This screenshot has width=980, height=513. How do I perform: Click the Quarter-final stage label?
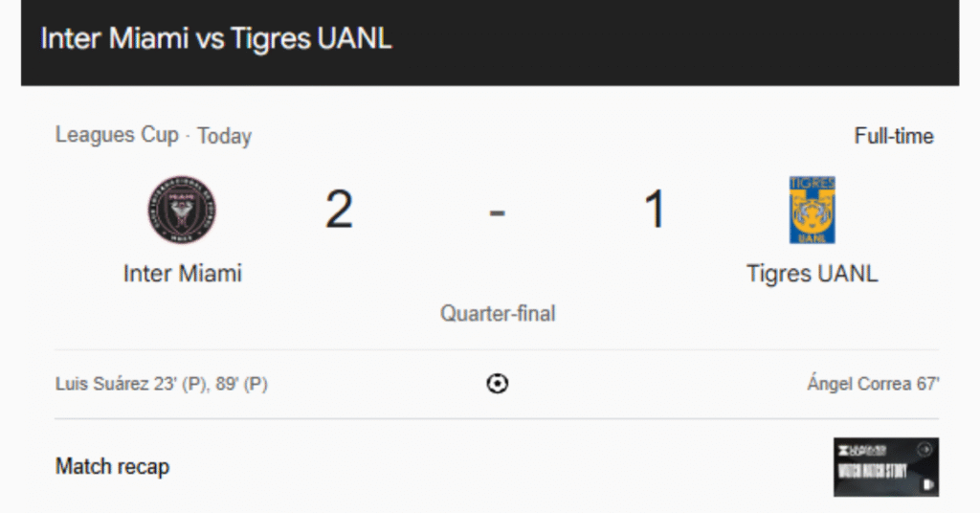(498, 313)
